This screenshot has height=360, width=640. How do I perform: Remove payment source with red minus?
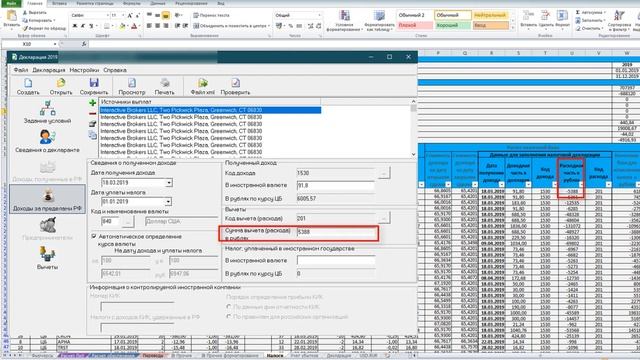[x=93, y=113]
